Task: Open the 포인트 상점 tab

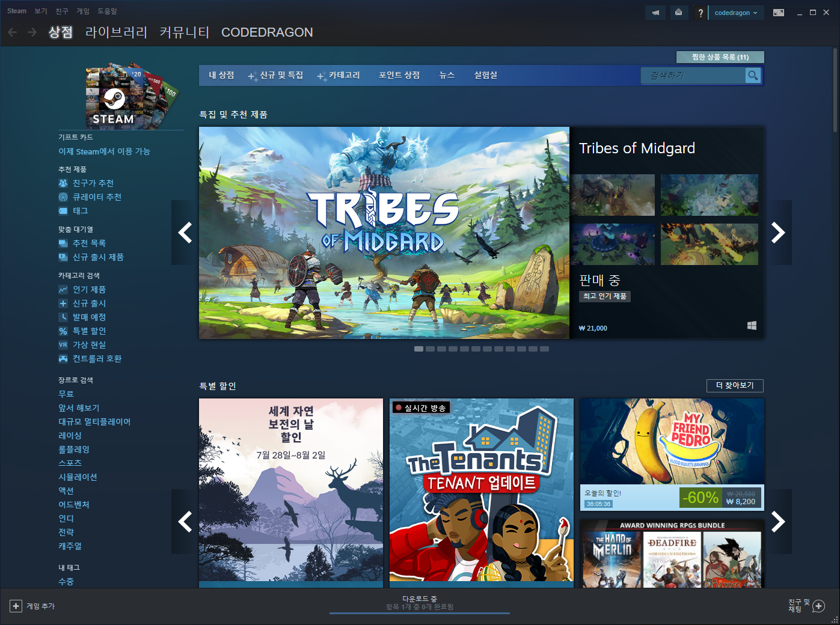Action: 399,75
